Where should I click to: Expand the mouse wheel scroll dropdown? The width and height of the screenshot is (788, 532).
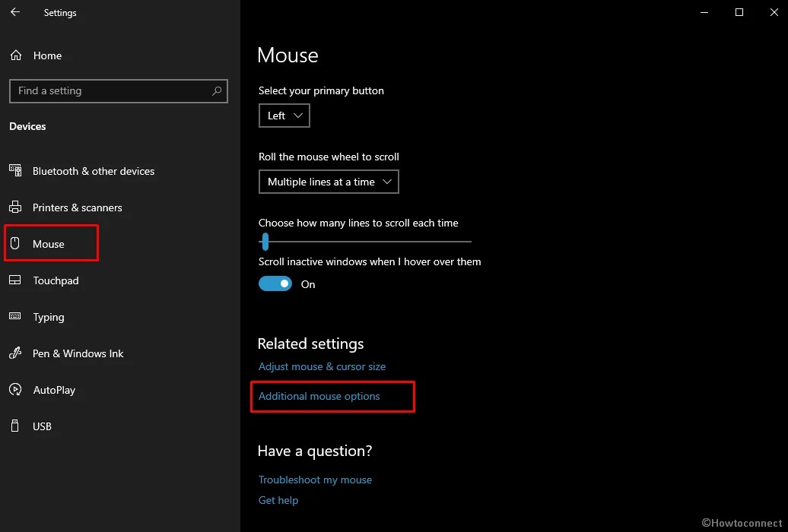pyautogui.click(x=329, y=182)
